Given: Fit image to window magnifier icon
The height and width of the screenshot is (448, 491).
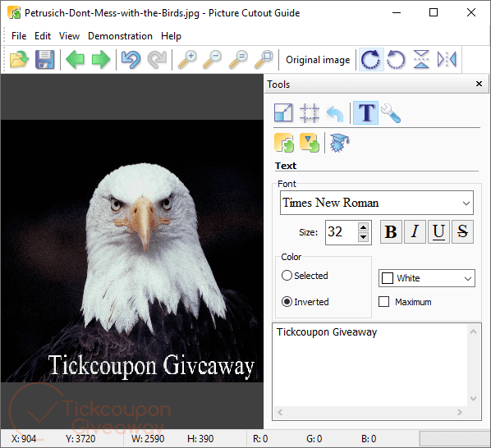Looking at the screenshot, I should coord(264,59).
